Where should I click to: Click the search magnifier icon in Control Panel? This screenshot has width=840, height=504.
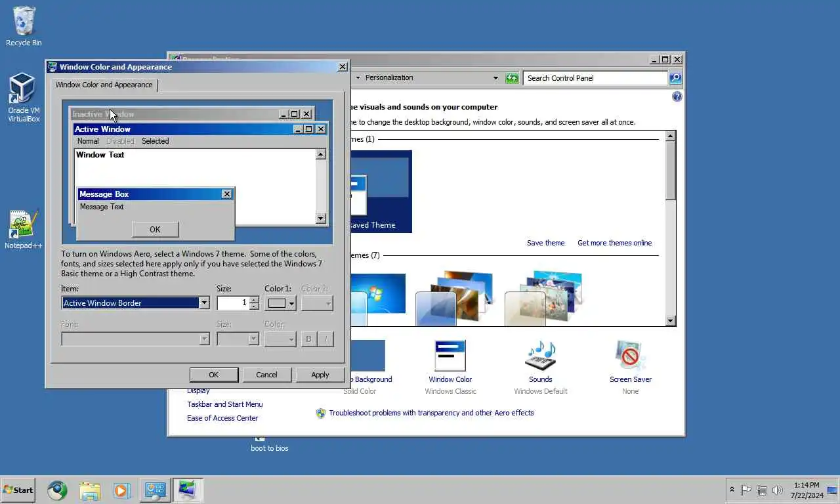pyautogui.click(x=675, y=78)
